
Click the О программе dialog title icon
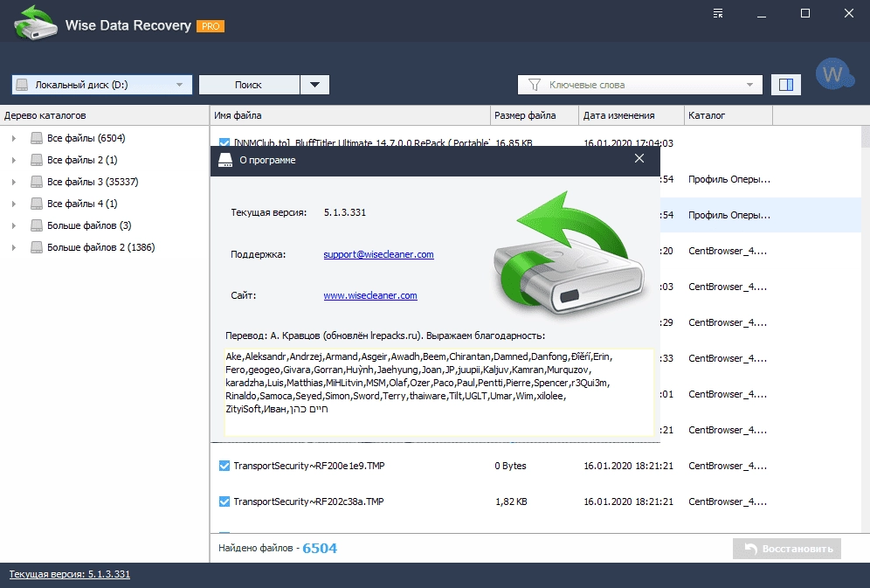tap(225, 160)
